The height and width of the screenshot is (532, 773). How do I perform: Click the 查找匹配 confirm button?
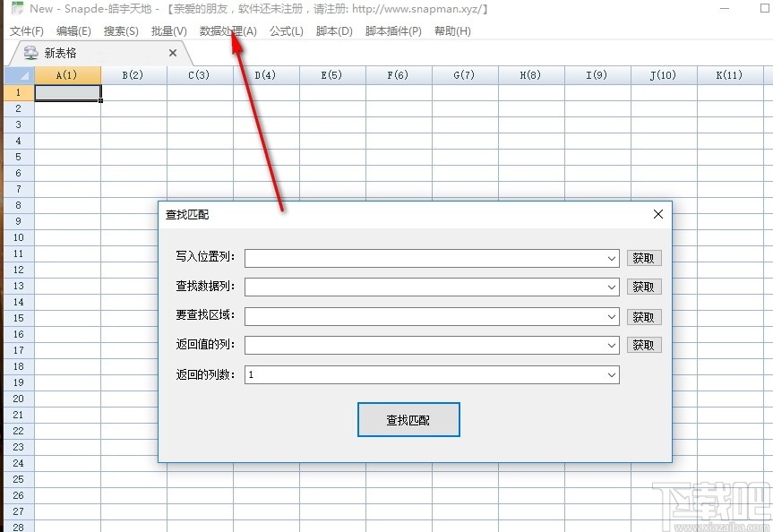pyautogui.click(x=408, y=419)
